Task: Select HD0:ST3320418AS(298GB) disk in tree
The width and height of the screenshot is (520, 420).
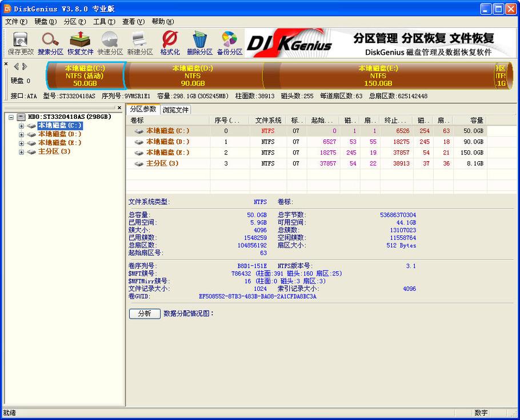Action: pyautogui.click(x=69, y=117)
